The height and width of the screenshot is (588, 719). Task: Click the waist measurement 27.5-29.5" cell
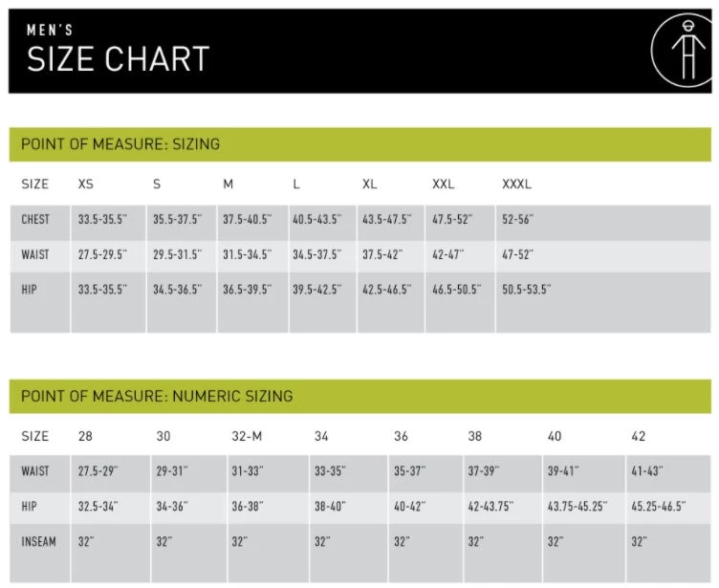point(102,254)
